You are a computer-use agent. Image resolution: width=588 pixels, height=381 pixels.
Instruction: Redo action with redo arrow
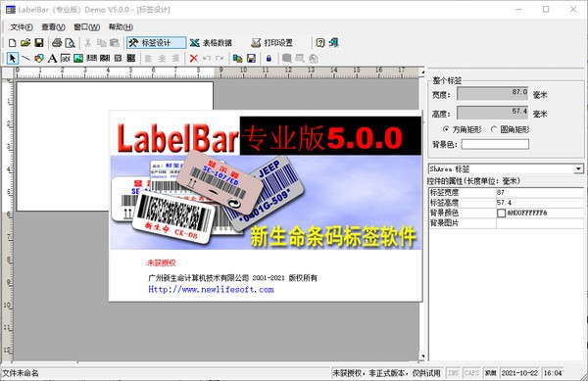(x=220, y=59)
